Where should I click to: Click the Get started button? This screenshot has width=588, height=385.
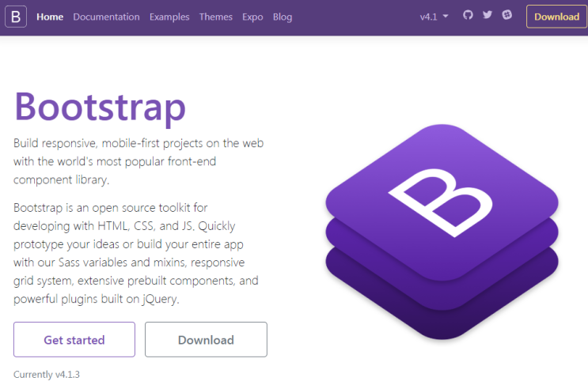[74, 339]
